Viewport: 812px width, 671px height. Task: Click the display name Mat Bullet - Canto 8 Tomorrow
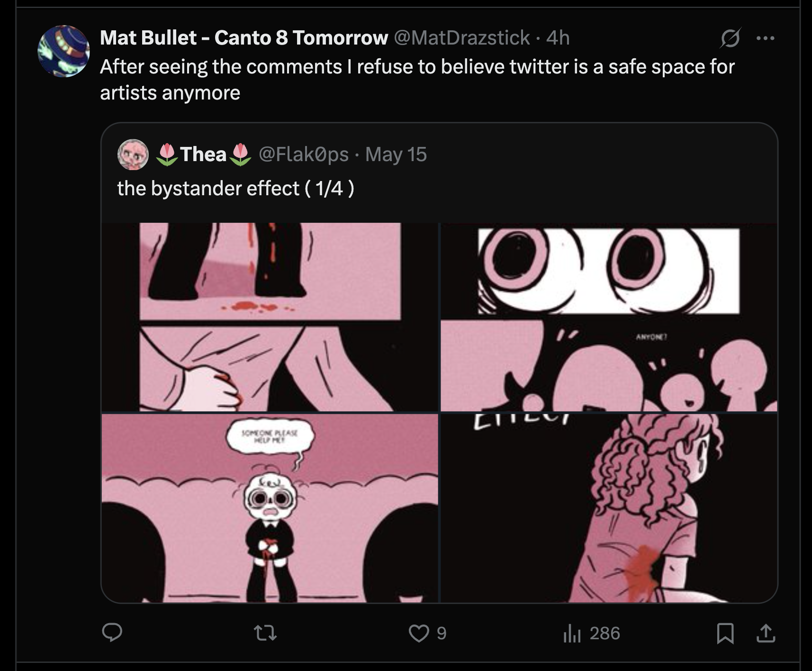coord(244,38)
